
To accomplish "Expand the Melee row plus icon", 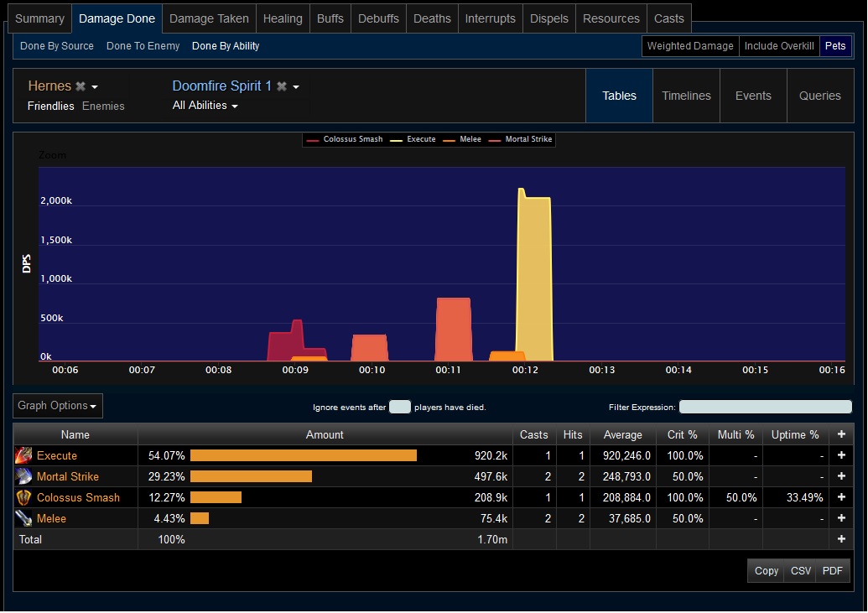I will (841, 518).
